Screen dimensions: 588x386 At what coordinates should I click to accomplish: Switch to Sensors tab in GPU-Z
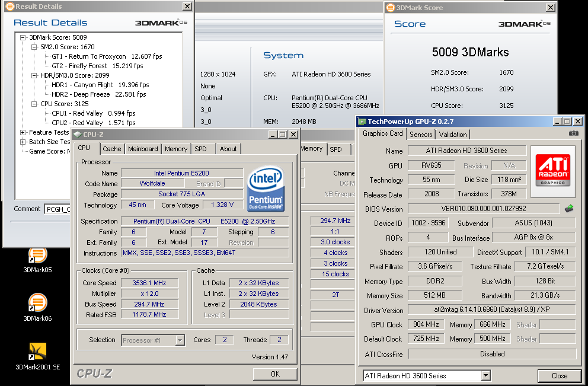[x=421, y=134]
